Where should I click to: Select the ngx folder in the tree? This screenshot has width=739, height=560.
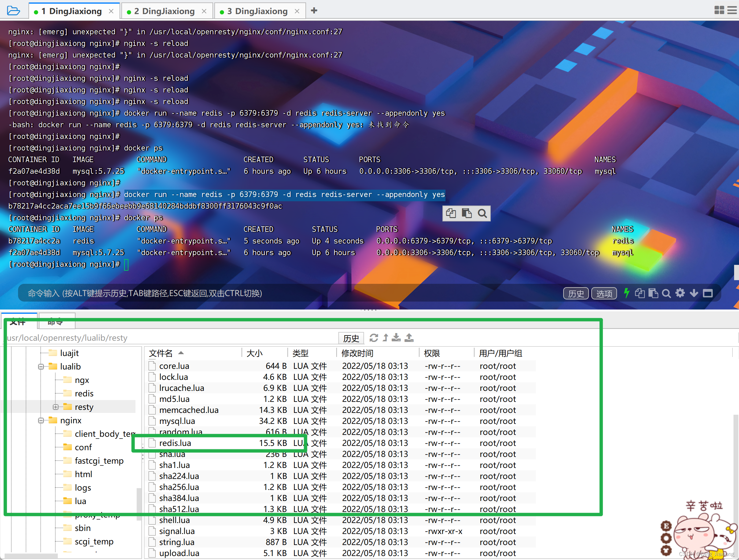(x=76, y=380)
